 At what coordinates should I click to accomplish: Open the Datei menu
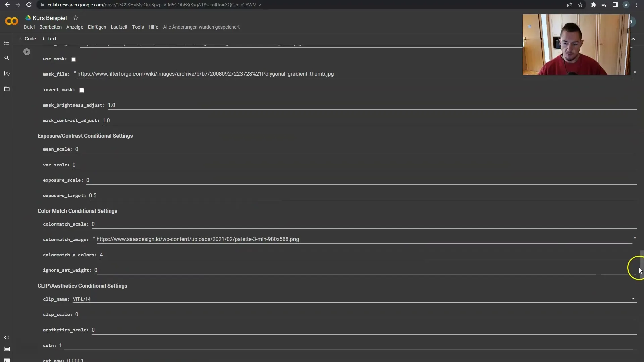point(29,27)
